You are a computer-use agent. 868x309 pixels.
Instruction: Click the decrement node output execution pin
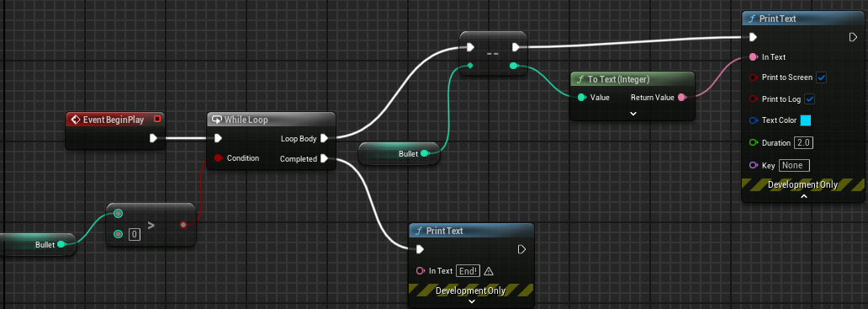(x=516, y=47)
